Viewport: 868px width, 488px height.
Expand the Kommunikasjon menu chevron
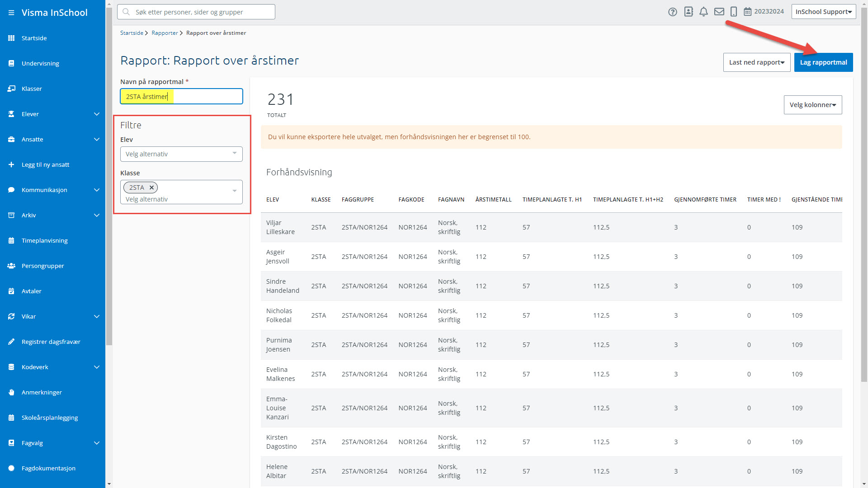[96, 190]
